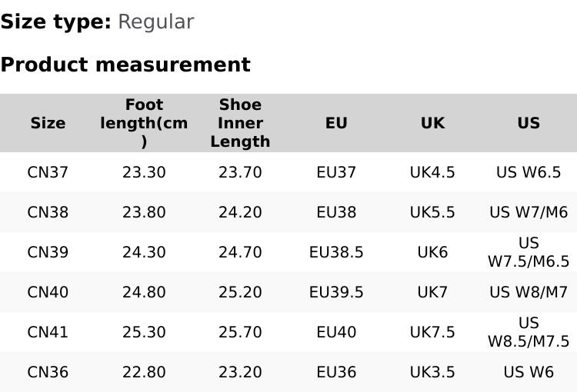Click the Foot length(cm) column header
The image size is (577, 392).
pyautogui.click(x=144, y=123)
